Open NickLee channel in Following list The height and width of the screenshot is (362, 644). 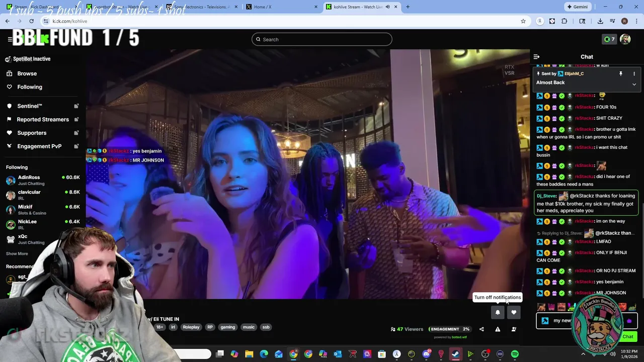coord(43,224)
